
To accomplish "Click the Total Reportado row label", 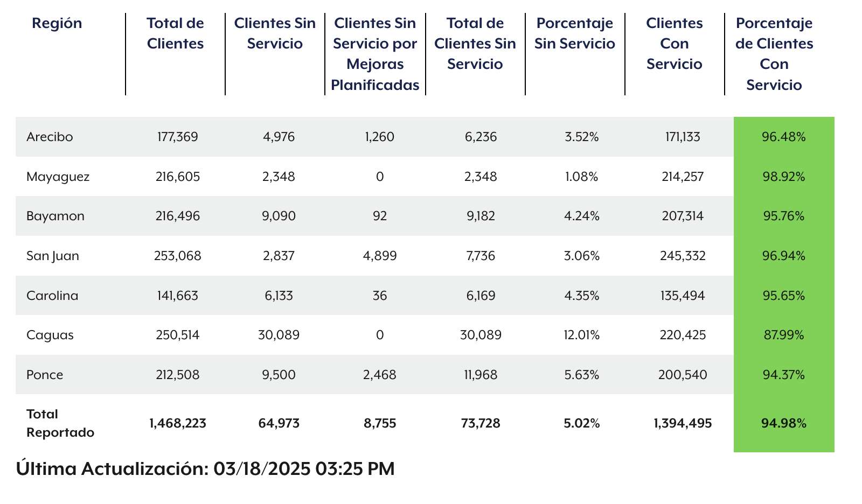I will 60,423.
